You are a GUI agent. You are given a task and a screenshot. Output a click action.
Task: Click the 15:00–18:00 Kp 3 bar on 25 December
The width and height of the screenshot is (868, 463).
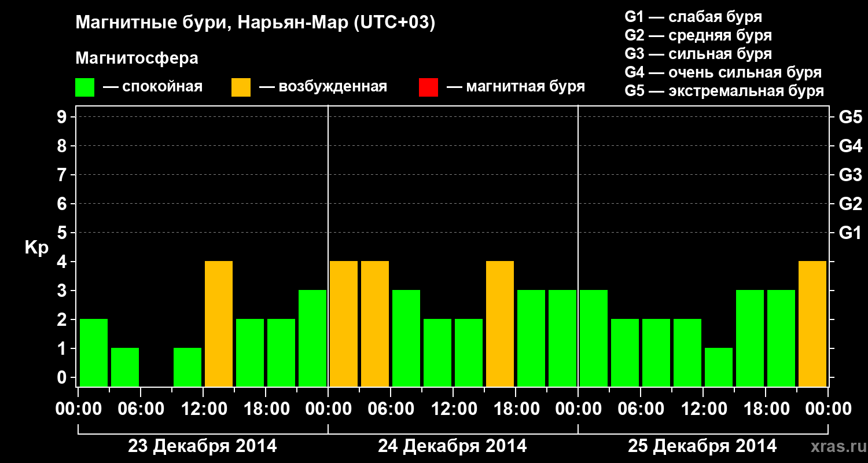750,338
